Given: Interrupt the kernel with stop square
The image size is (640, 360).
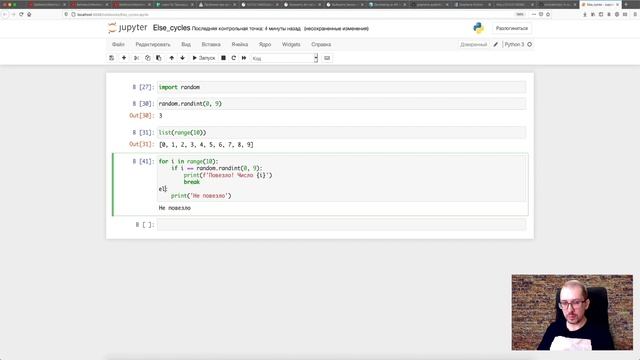Looking at the screenshot, I should pyautogui.click(x=223, y=58).
